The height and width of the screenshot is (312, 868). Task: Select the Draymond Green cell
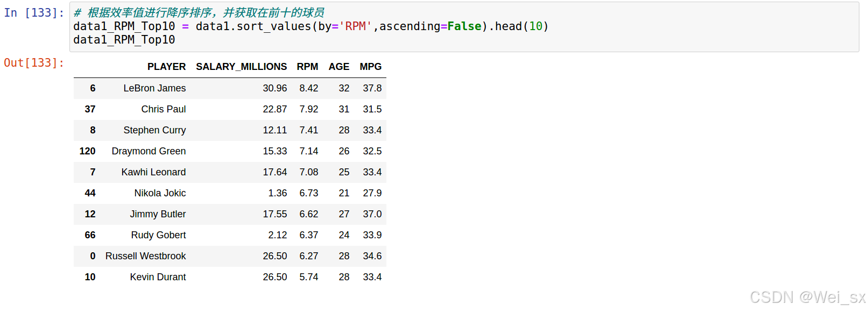149,151
